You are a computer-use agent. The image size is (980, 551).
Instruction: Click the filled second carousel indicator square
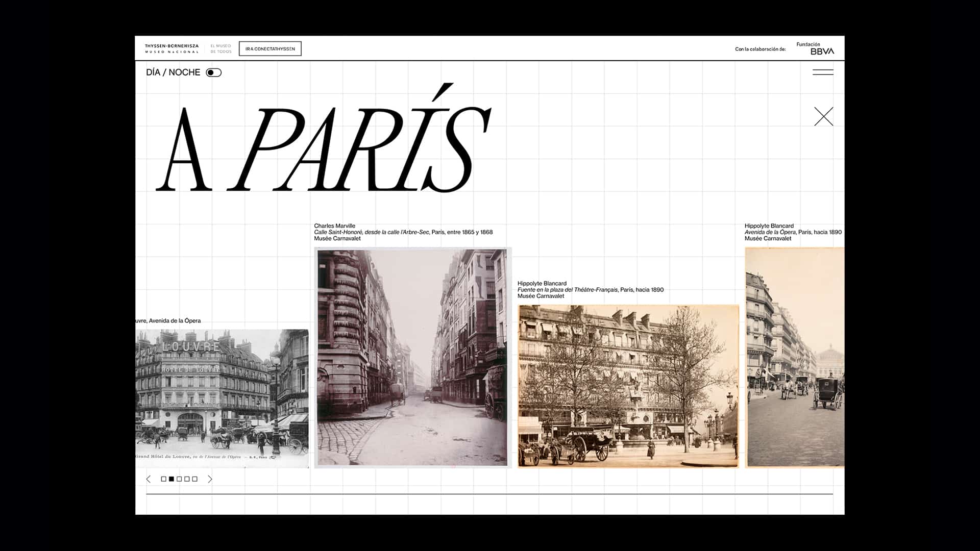coord(171,479)
